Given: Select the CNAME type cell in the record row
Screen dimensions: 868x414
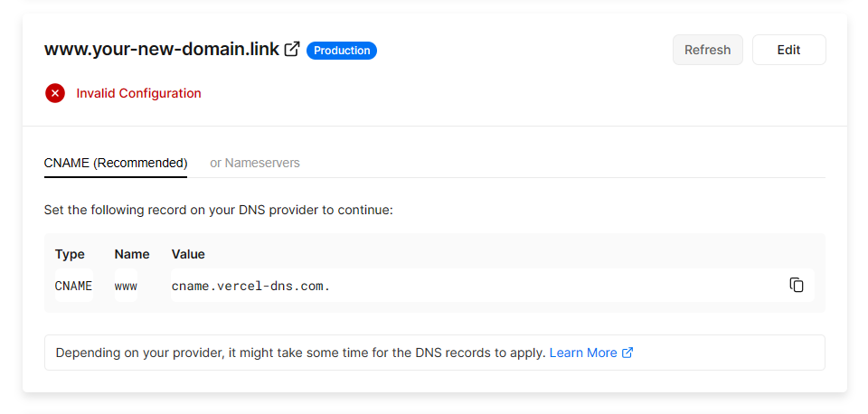Looking at the screenshot, I should 73,286.
